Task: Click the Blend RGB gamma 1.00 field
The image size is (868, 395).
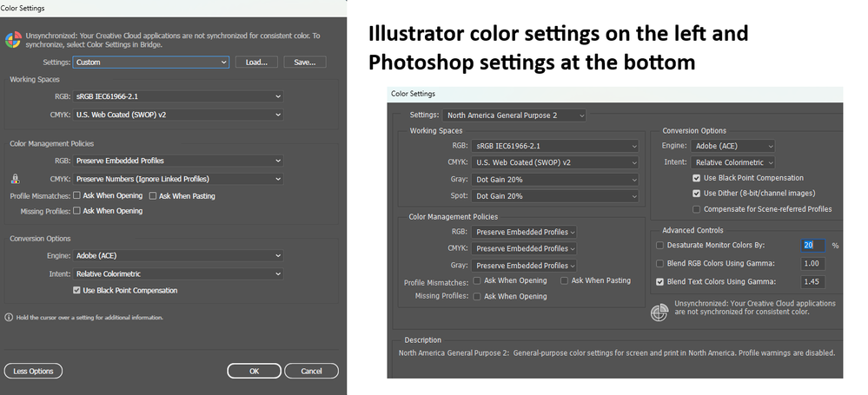Action: [812, 263]
